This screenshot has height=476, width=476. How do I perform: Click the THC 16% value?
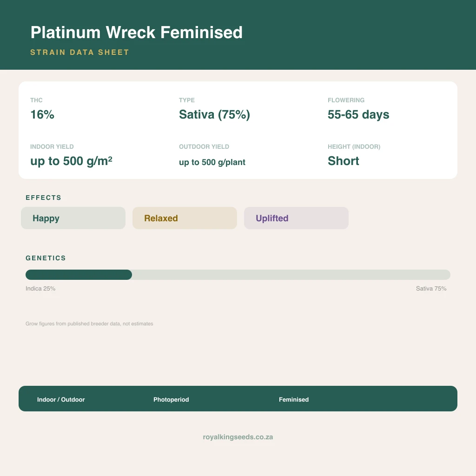(42, 114)
